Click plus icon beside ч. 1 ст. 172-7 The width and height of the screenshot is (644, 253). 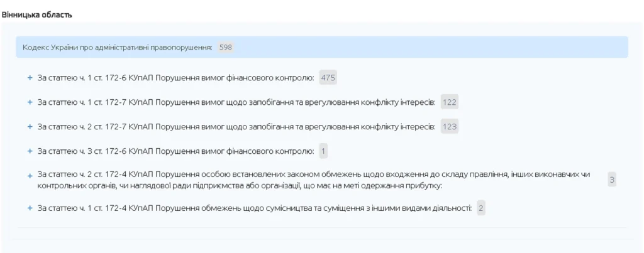pyautogui.click(x=30, y=102)
